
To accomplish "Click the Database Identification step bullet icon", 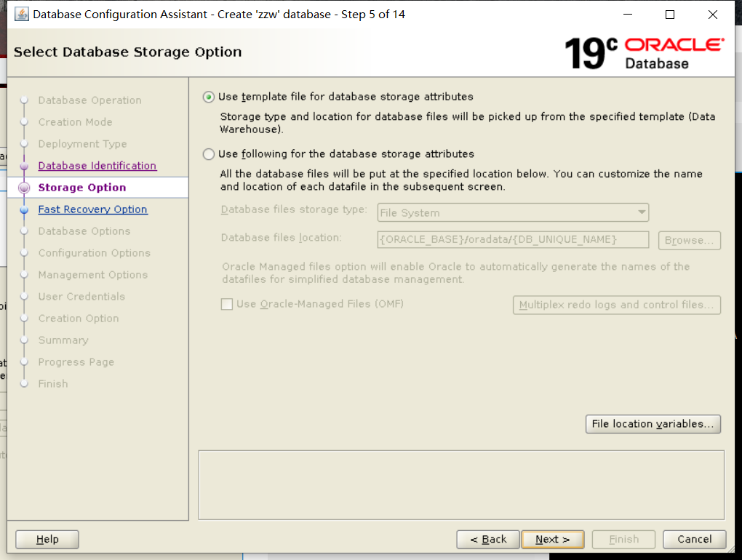I will pyautogui.click(x=24, y=166).
